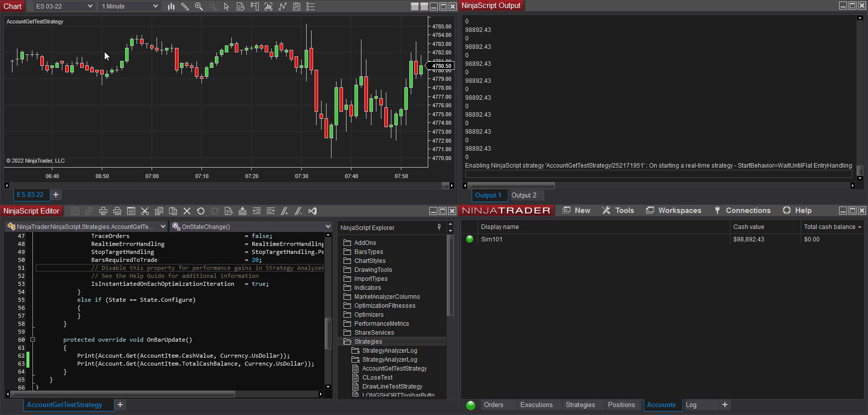The image size is (868, 415).
Task: Open the 1 Minute interval dropdown
Action: click(130, 6)
